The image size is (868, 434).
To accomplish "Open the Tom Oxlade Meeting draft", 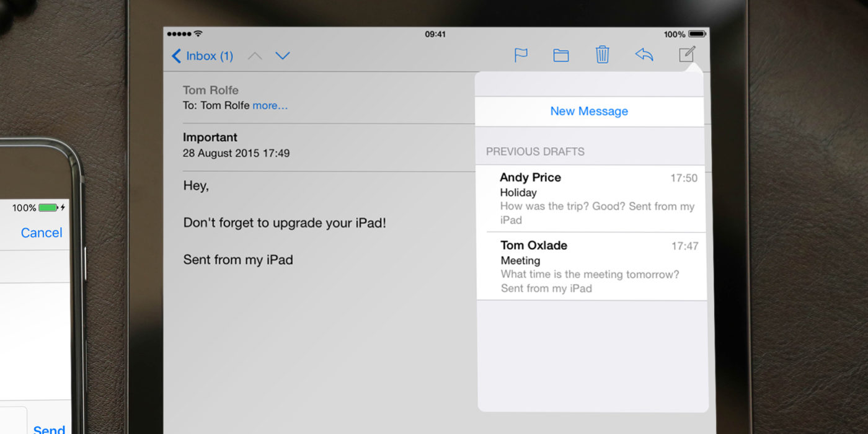I will pos(589,265).
